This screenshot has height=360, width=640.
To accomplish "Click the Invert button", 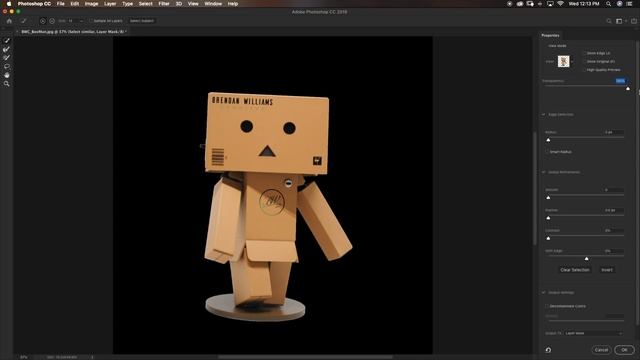I will 607,270.
